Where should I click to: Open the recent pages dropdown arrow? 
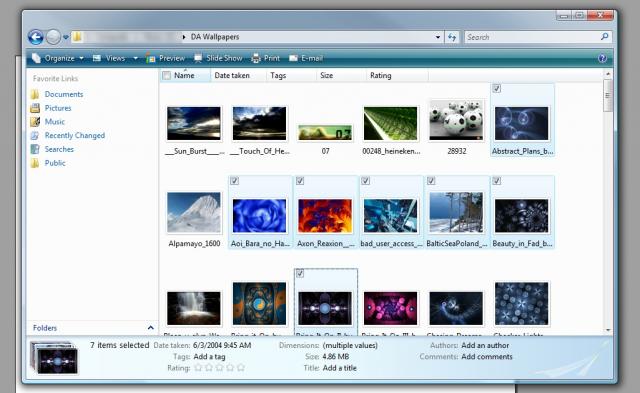click(x=65, y=37)
